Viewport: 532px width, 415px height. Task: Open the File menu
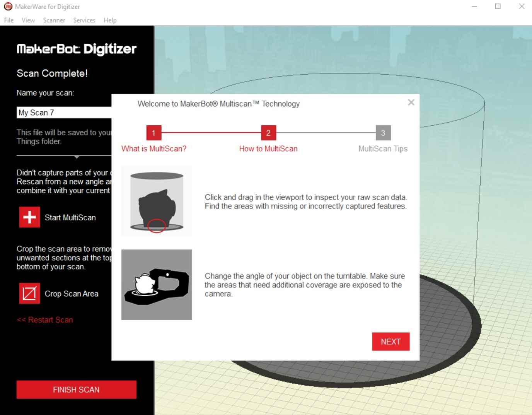click(9, 20)
